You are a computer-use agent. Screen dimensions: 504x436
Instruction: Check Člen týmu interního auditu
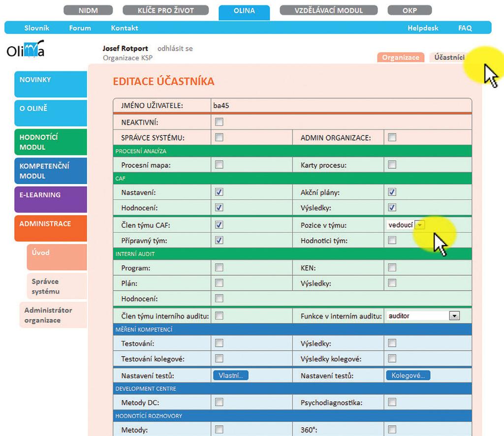[219, 315]
